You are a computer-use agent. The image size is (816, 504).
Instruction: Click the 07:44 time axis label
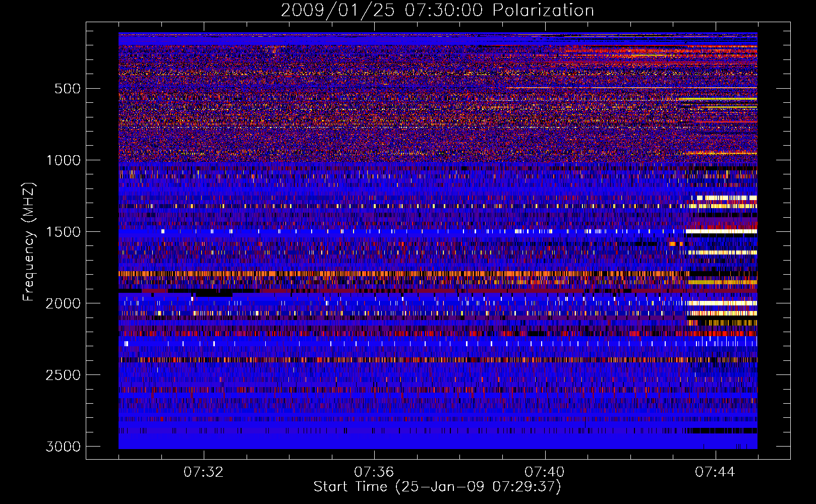(715, 472)
